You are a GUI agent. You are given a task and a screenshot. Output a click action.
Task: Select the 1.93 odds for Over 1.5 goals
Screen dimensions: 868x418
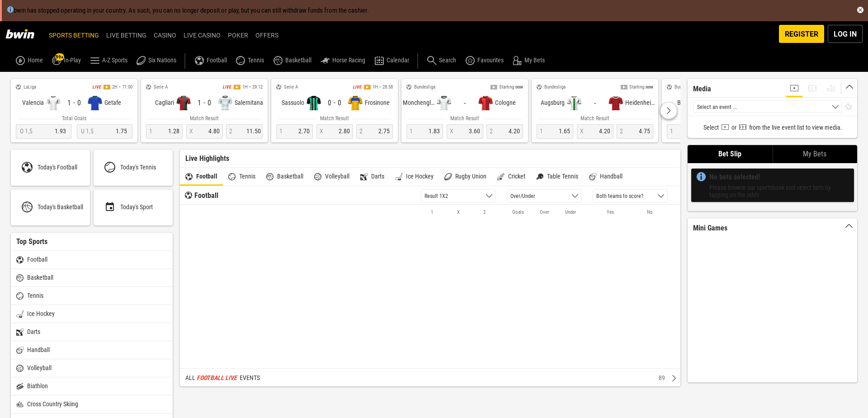(x=43, y=131)
